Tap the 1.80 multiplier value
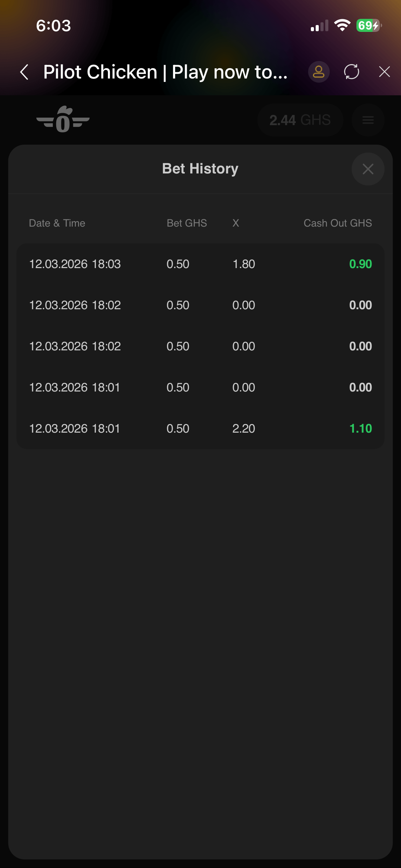 point(244,264)
